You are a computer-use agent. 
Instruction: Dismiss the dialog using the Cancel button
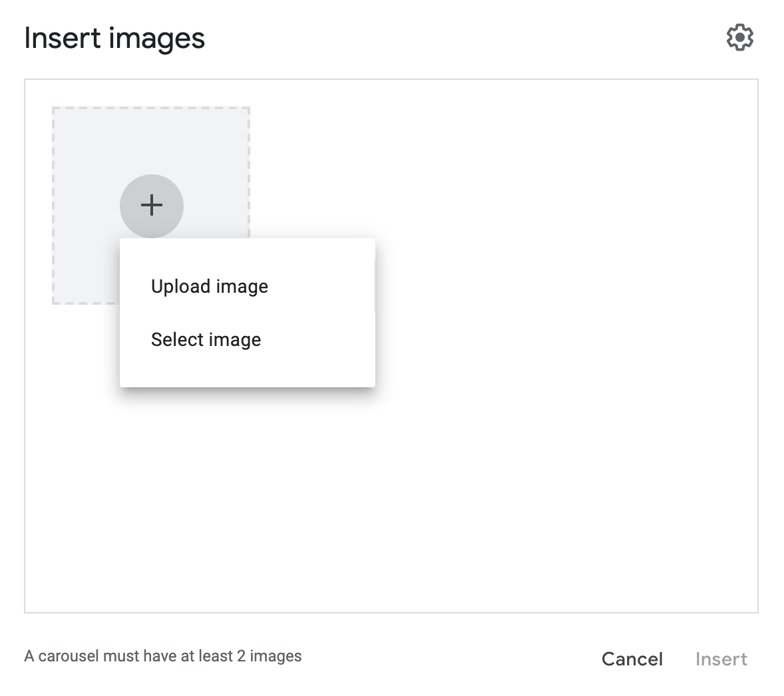(x=632, y=659)
